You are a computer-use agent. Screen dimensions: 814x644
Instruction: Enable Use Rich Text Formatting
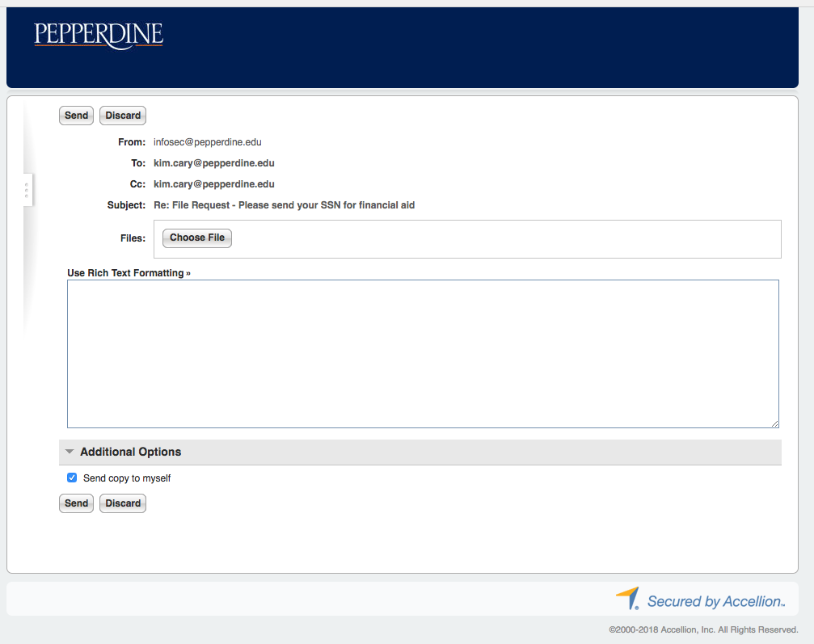pyautogui.click(x=129, y=273)
